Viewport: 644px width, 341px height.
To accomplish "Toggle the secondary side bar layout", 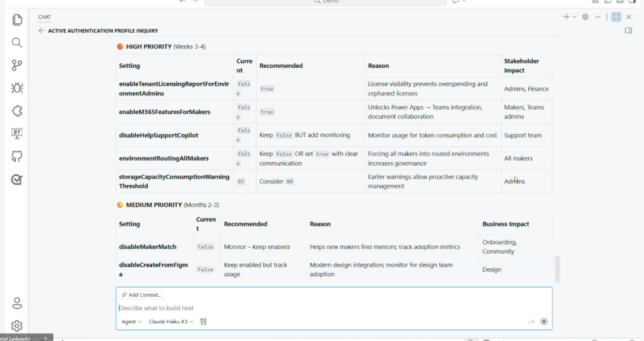I will (x=628, y=30).
